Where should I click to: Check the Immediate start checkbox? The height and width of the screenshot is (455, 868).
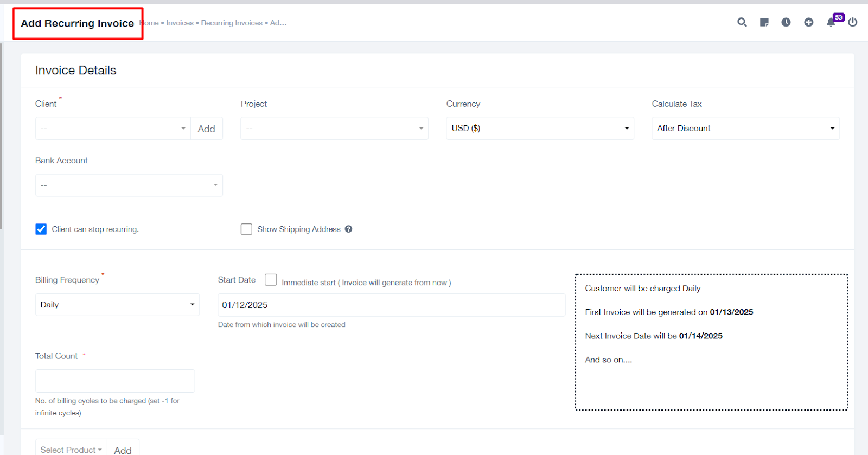pos(271,280)
